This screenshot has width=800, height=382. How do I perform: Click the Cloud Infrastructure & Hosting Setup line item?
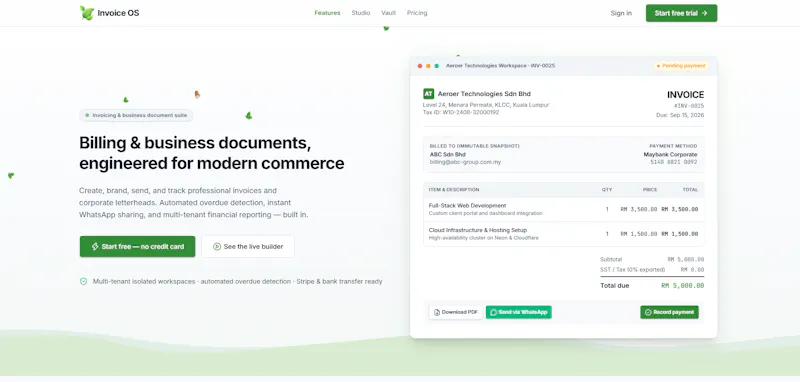pos(564,234)
